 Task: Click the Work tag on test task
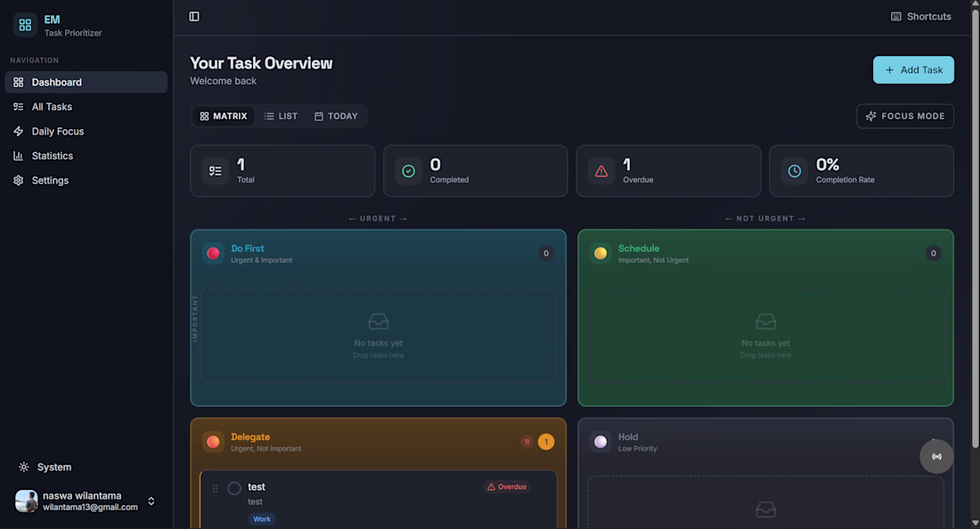tap(262, 519)
